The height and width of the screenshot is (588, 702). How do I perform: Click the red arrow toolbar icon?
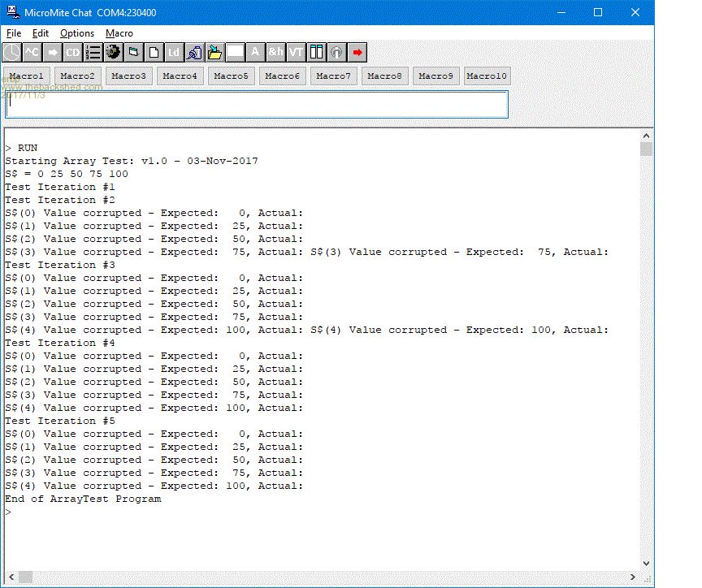[x=357, y=53]
